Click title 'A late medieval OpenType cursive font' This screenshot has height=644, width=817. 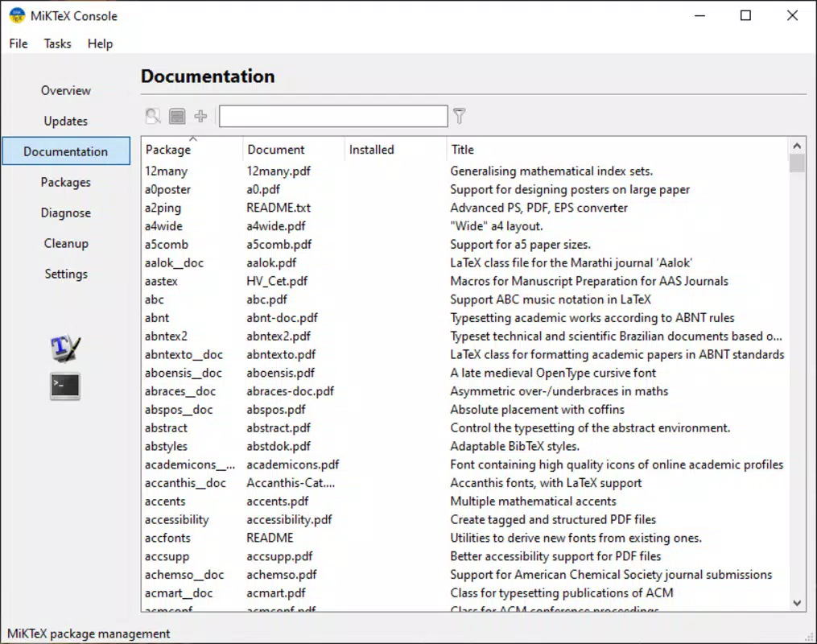click(x=553, y=373)
